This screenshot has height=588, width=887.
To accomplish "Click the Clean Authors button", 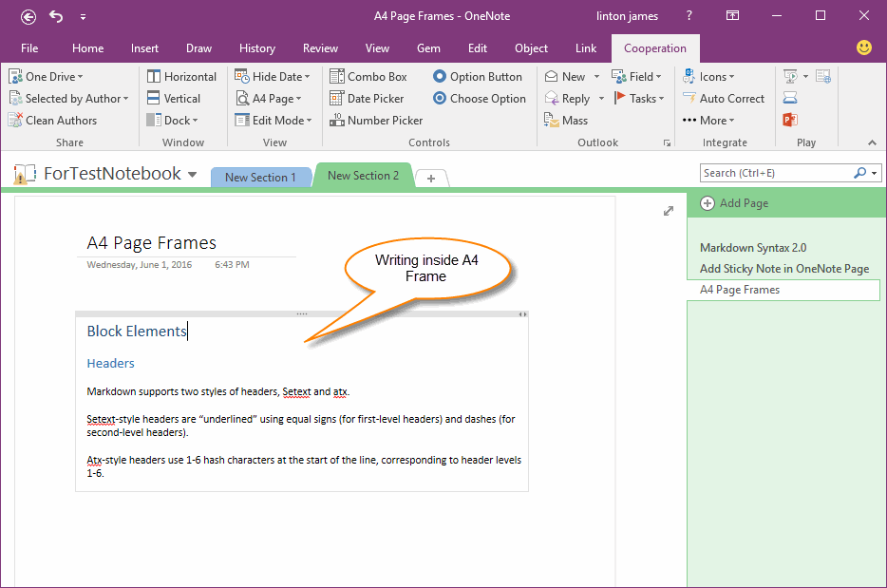I will pos(52,121).
